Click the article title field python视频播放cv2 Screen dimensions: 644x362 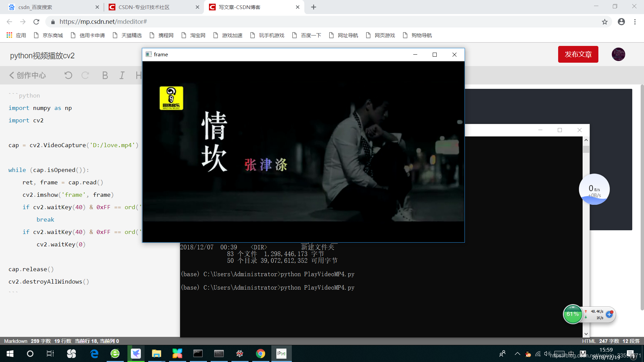[42, 56]
